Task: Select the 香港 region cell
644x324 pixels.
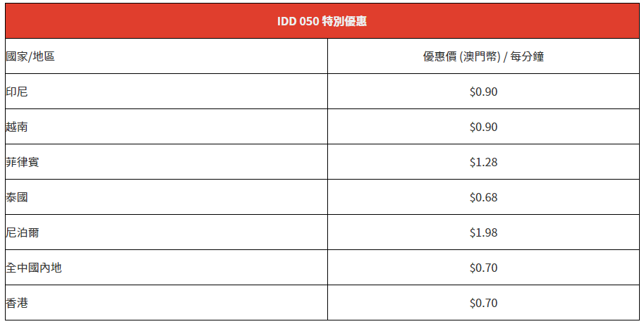Action: coord(17,303)
